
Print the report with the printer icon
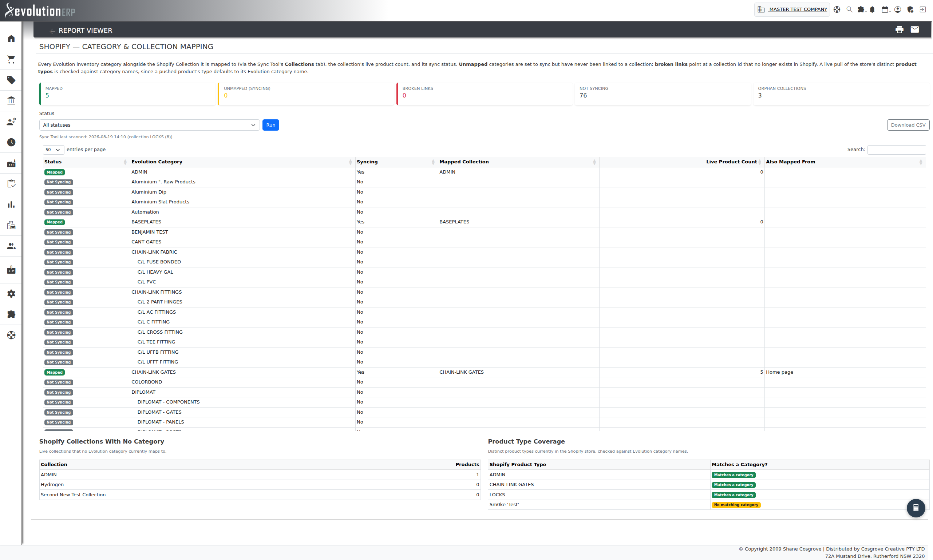tap(900, 29)
